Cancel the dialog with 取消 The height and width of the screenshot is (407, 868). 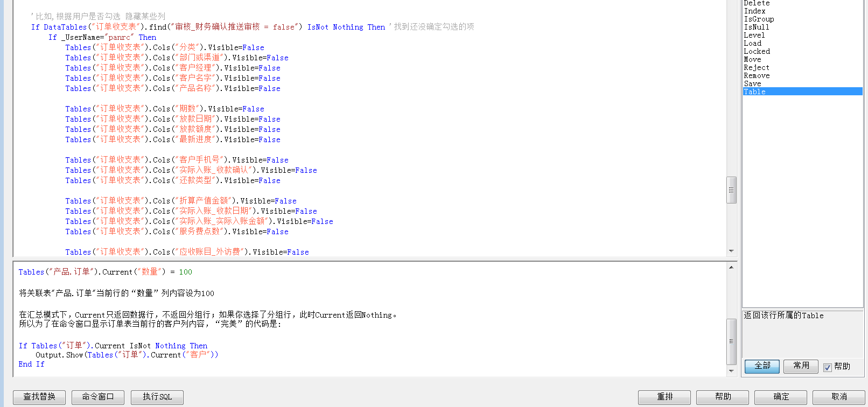click(x=839, y=397)
